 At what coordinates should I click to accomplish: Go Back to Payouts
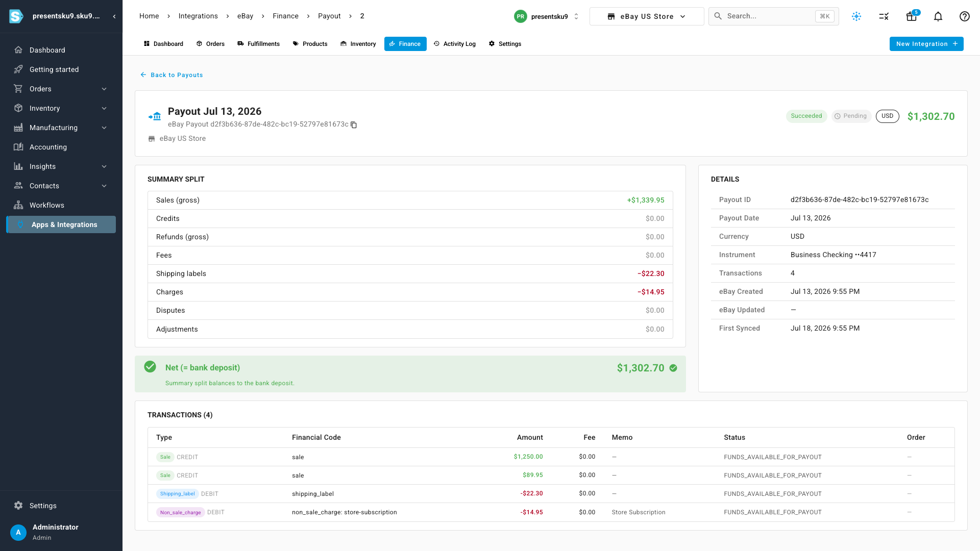coord(171,75)
